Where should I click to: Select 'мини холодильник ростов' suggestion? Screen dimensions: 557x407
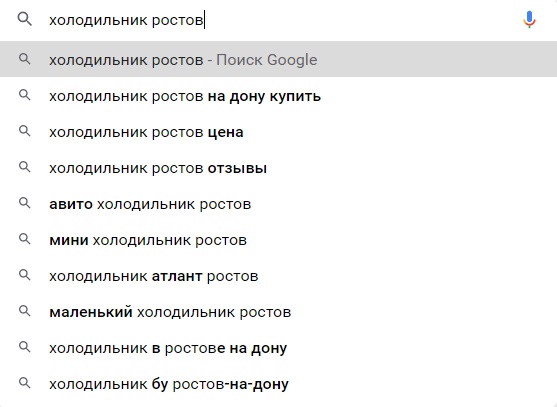pos(278,239)
